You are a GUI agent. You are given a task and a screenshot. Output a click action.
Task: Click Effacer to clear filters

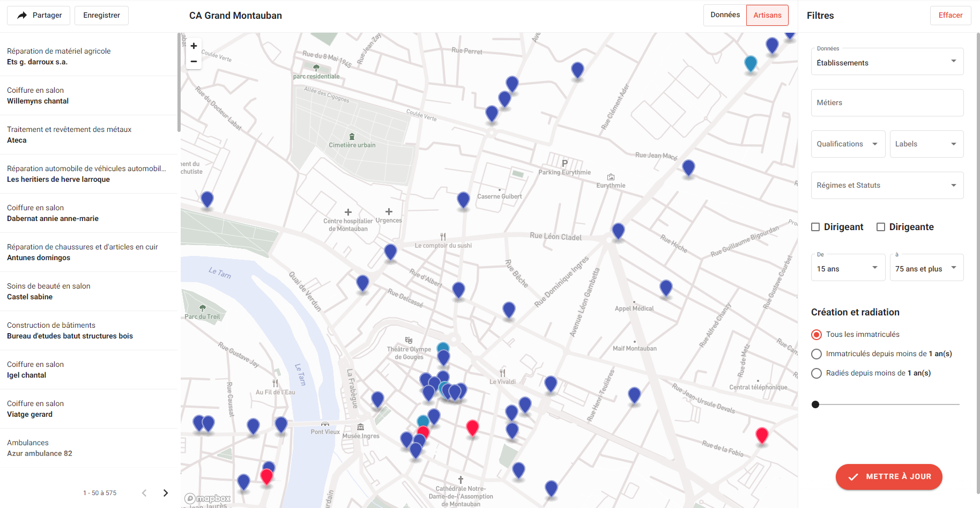951,15
